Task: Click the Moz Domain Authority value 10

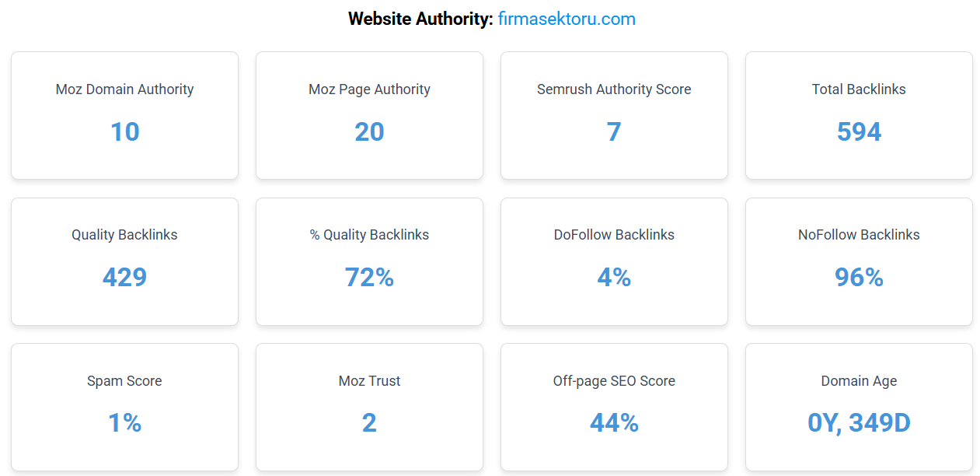Action: pyautogui.click(x=124, y=132)
